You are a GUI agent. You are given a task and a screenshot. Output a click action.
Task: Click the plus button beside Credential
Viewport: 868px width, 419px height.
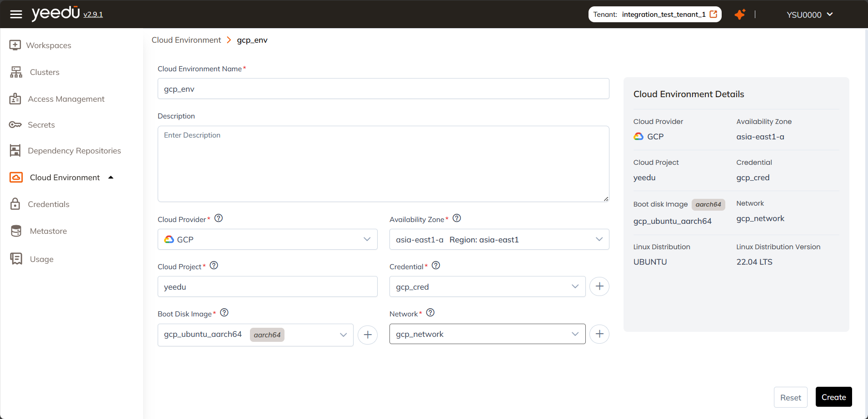599,286
